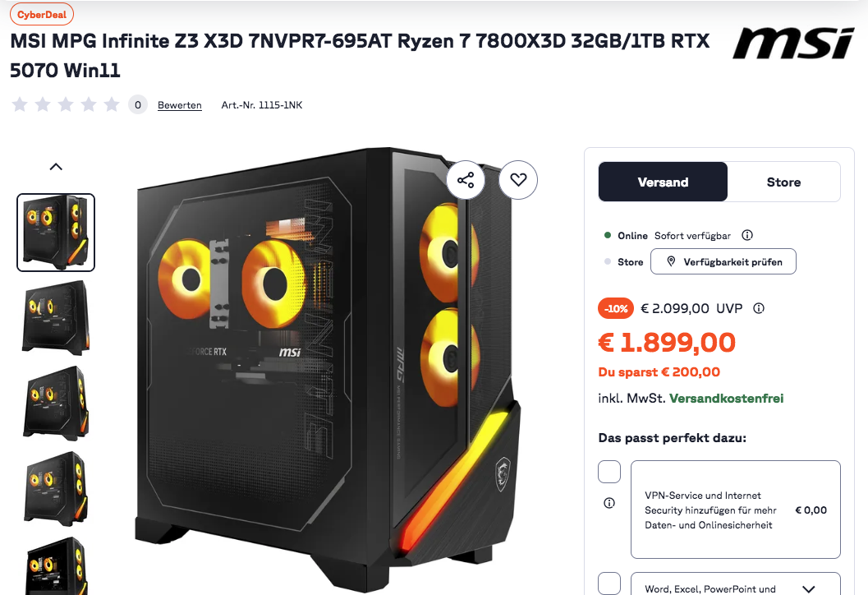Click the CyberDeal badge
The image size is (868, 595).
click(x=42, y=15)
